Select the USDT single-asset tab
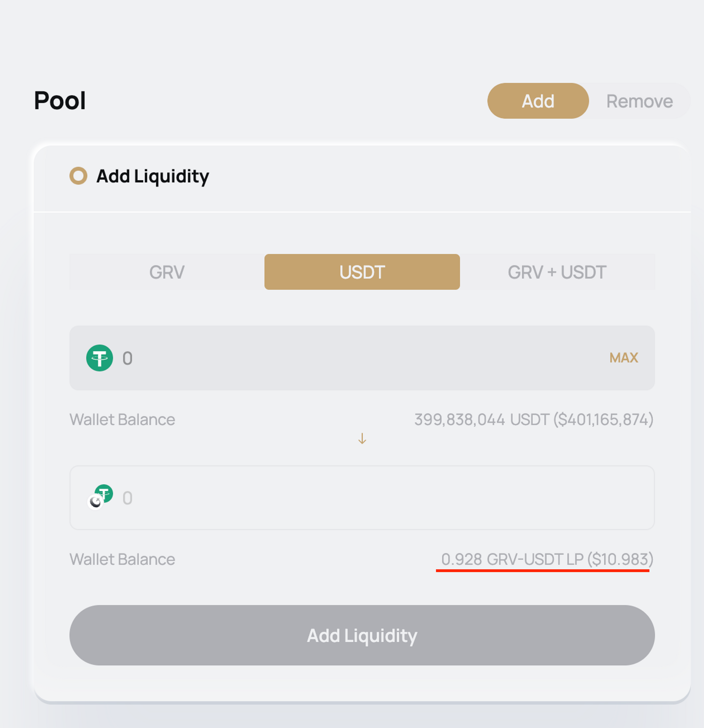Image resolution: width=704 pixels, height=728 pixels. pyautogui.click(x=362, y=272)
